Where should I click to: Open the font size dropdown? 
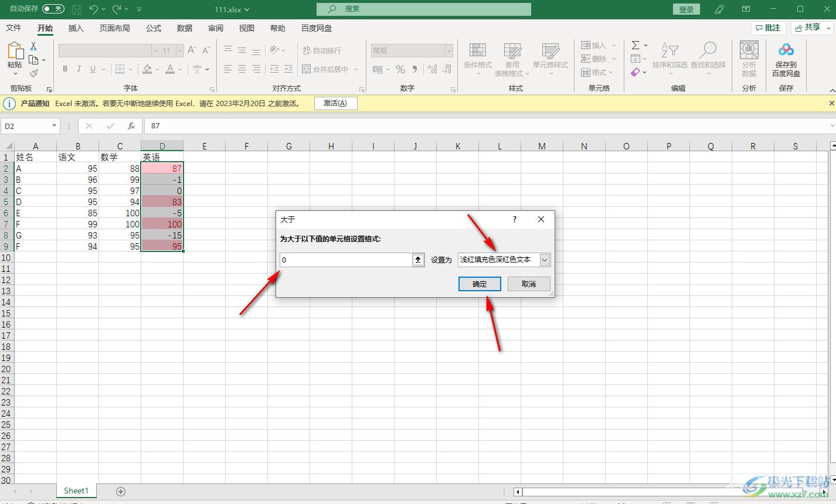[180, 51]
